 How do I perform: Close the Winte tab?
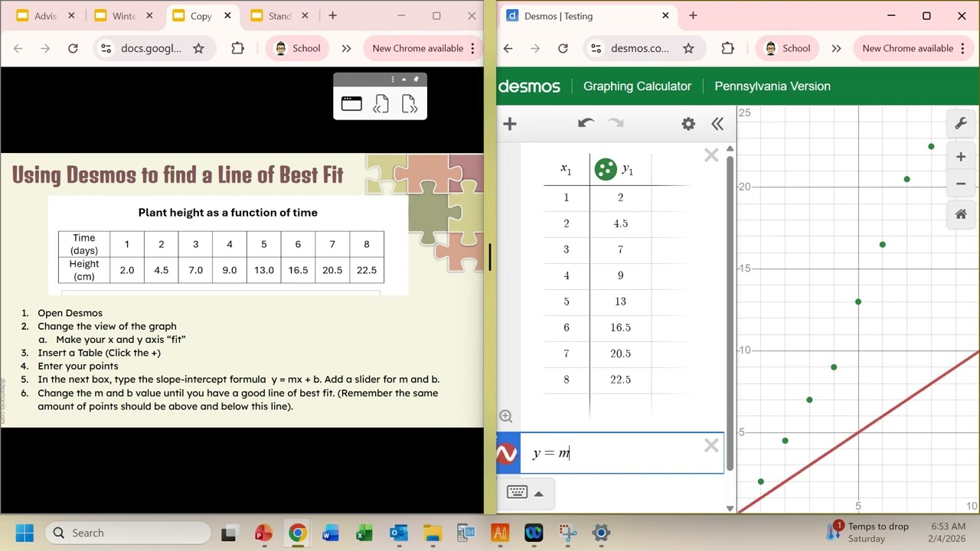click(x=149, y=15)
